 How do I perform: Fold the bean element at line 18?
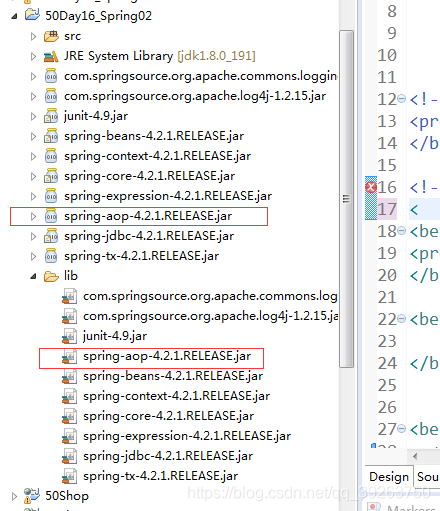click(x=402, y=230)
